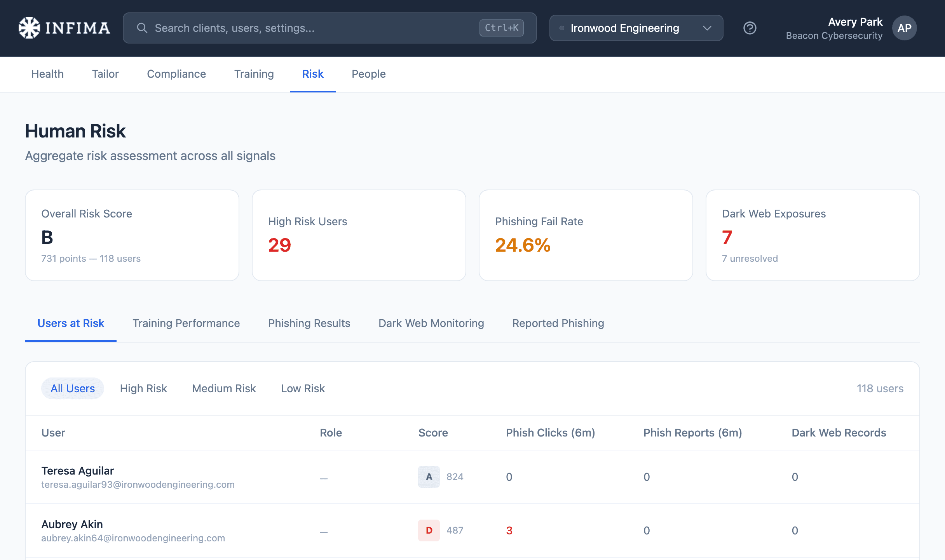Switch to the Compliance tab
945x560 pixels.
click(176, 74)
